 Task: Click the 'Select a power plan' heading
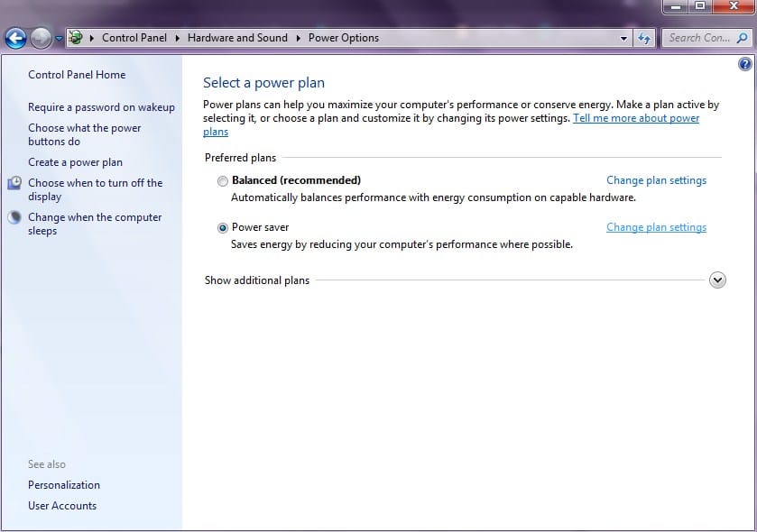263,83
